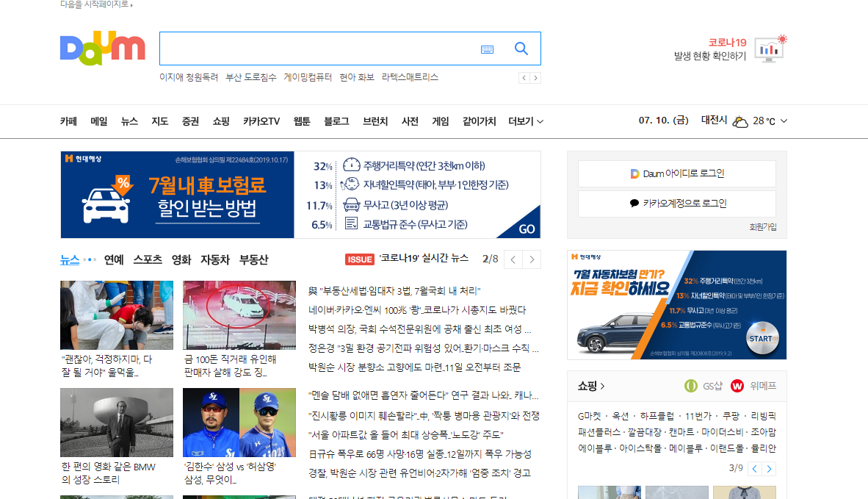Viewport: 868px width, 499px height.
Task: Switch to the 스포츠 news tab
Action: 148,259
